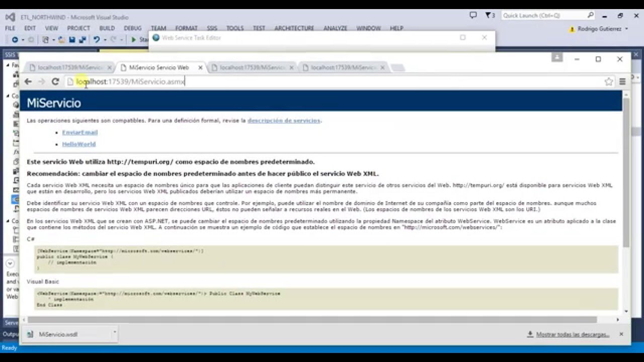The image size is (644, 362).
Task: Open Rodrigo Gutierrez account dropdown
Action: click(x=627, y=29)
